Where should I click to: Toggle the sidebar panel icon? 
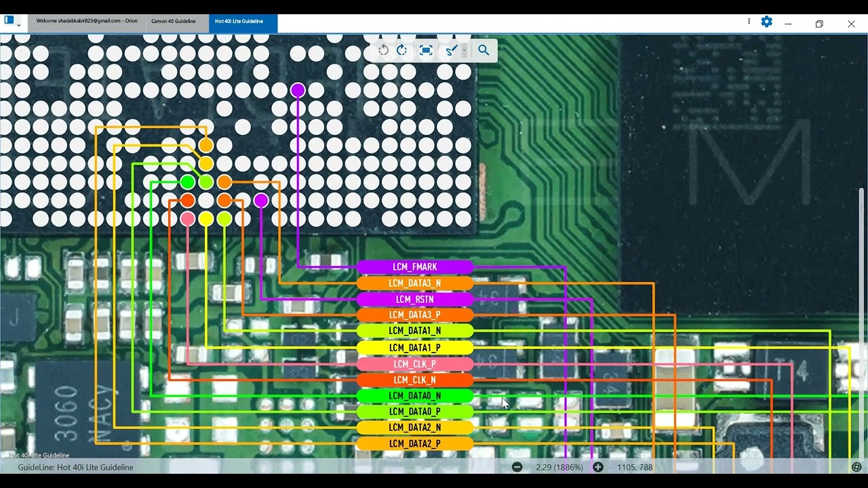click(9, 20)
